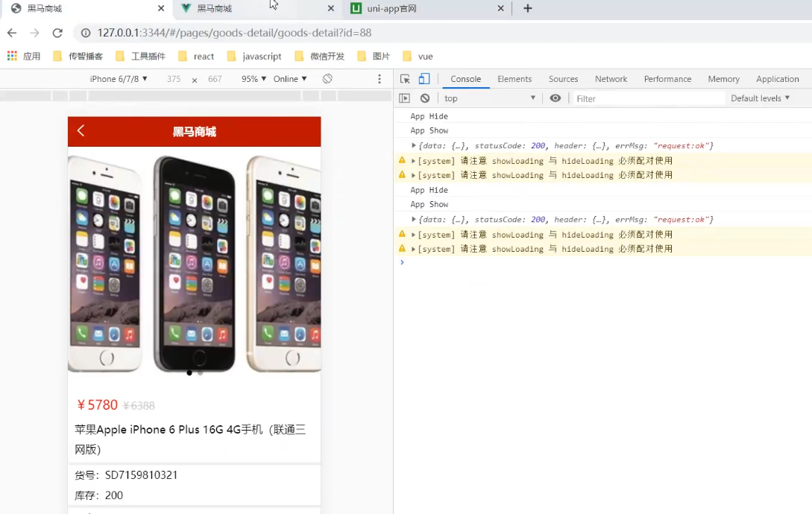Open device toolbar three-dot options menu
The height and width of the screenshot is (514, 812).
tap(379, 79)
